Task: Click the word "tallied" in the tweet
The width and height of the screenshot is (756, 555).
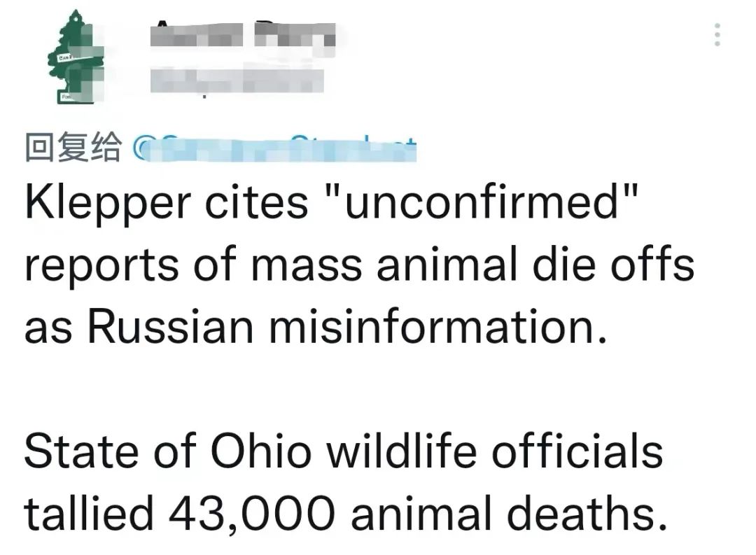Action: 89,514
